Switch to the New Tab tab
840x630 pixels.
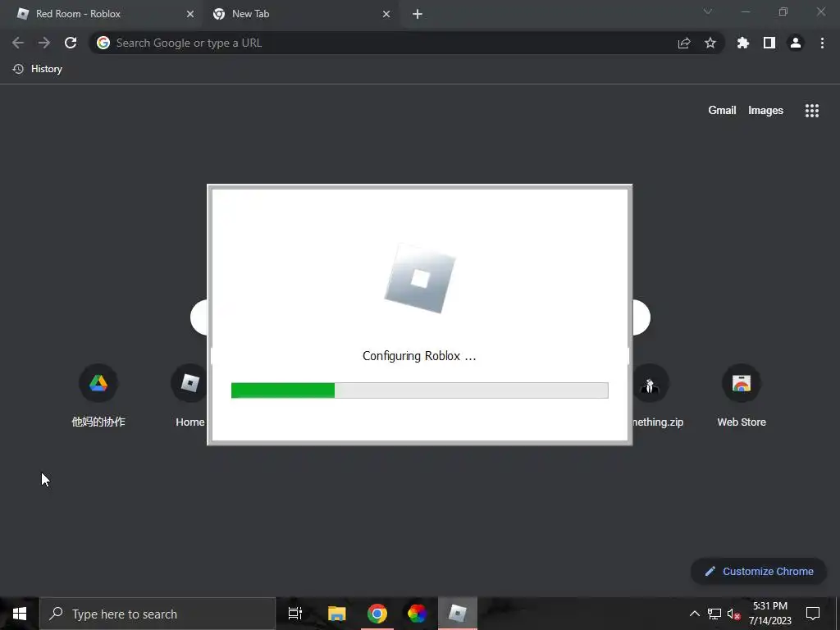300,14
